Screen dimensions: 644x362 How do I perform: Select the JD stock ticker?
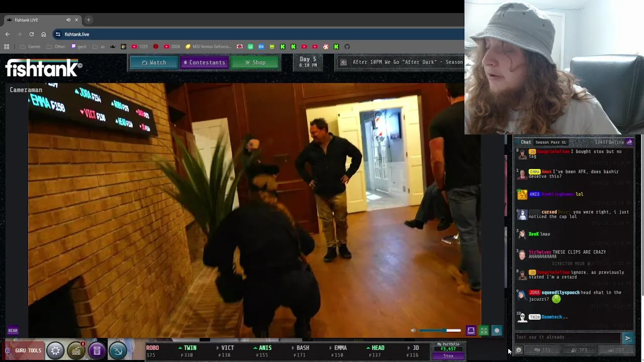(413, 351)
